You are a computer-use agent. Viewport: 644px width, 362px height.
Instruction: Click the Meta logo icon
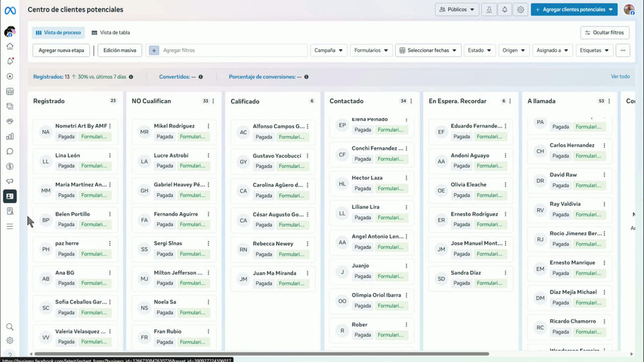(x=10, y=11)
